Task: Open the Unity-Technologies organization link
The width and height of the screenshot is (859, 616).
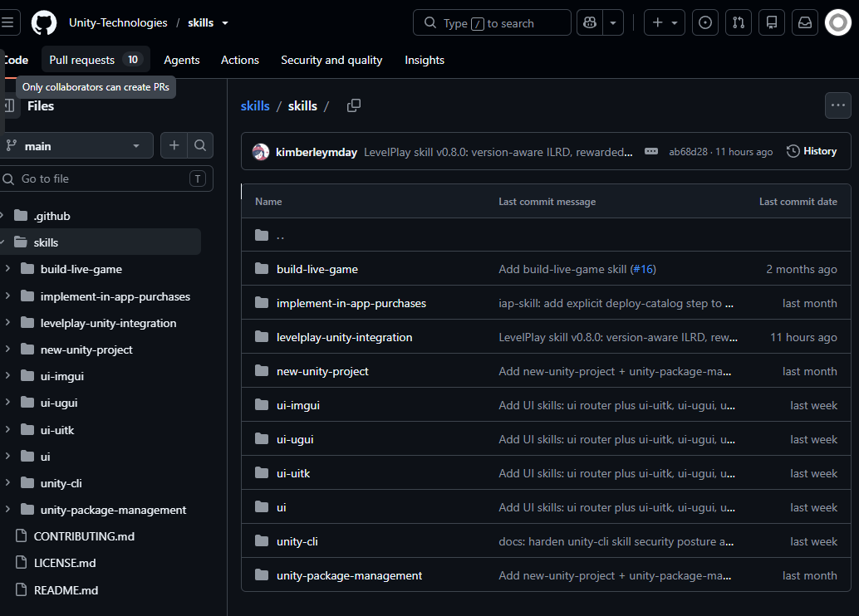Action: coord(118,23)
